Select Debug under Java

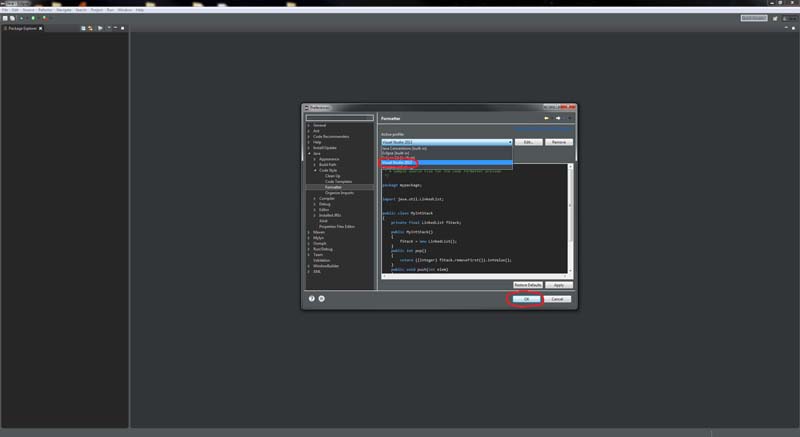(324, 204)
